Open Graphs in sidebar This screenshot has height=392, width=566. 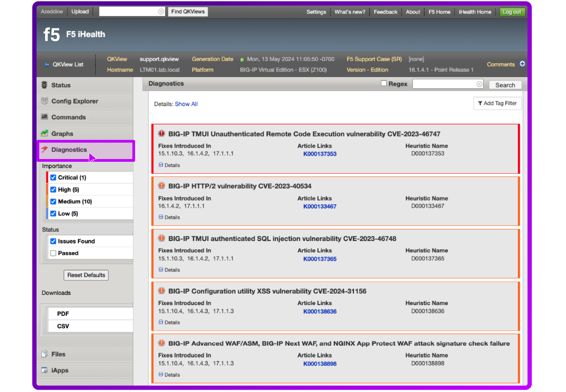point(85,133)
